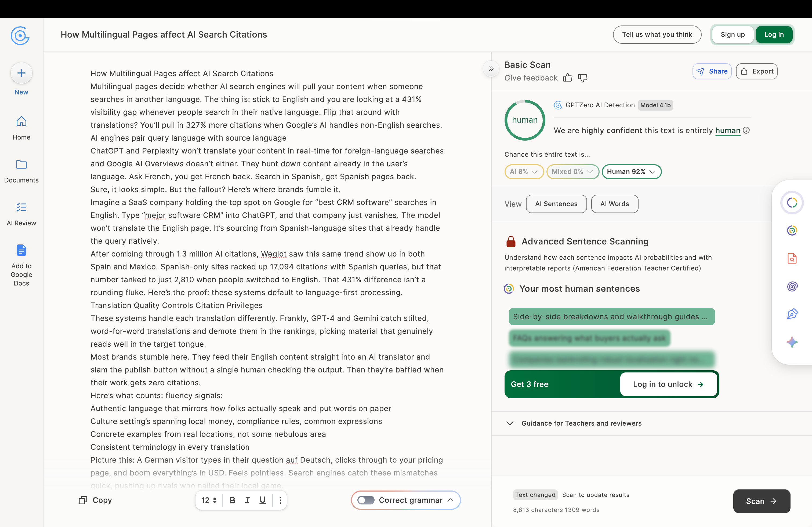Collapse the results panel with double-chevron icon
Screen dimensions: 812x527
point(491,68)
